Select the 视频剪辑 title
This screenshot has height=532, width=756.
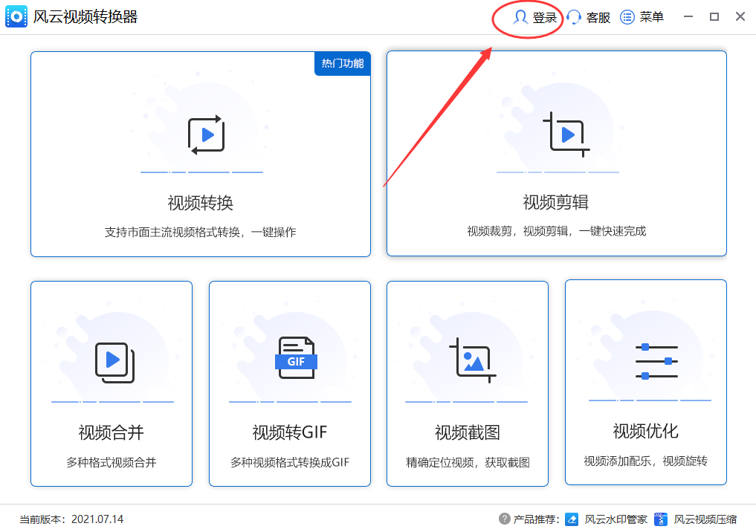[556, 202]
